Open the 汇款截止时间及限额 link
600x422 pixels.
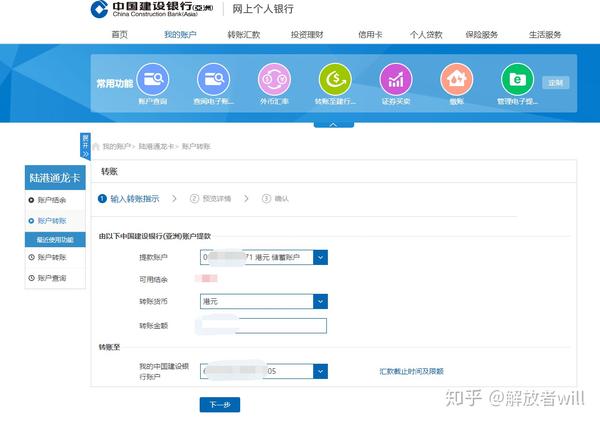[x=411, y=371]
